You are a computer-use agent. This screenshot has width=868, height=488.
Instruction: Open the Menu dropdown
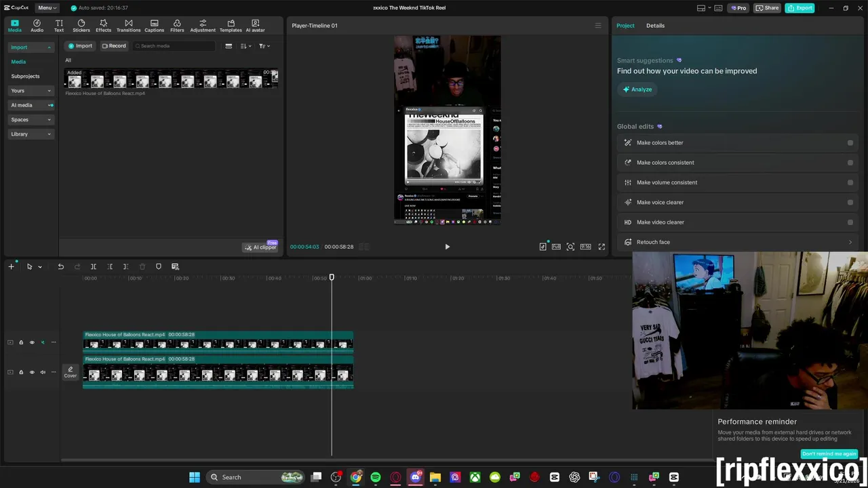(47, 8)
